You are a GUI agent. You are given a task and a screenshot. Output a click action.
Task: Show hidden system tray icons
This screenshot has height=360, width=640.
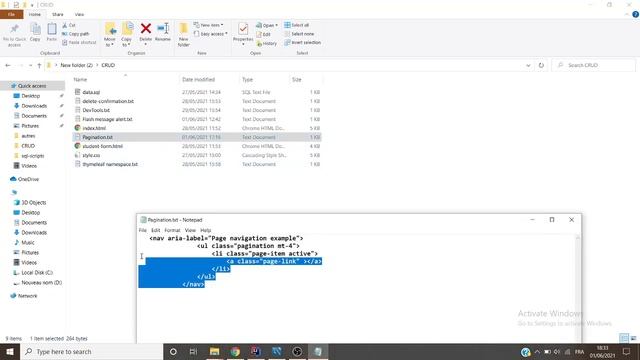point(537,351)
